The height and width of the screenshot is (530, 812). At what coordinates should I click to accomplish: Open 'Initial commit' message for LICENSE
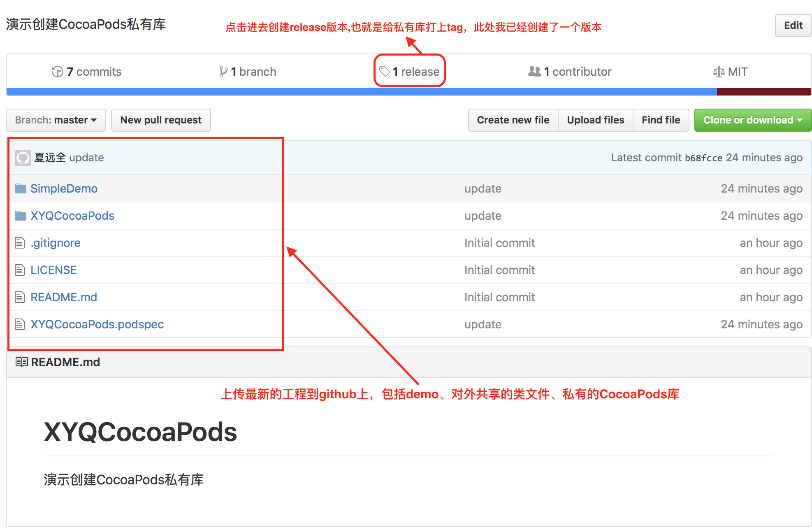pos(499,270)
